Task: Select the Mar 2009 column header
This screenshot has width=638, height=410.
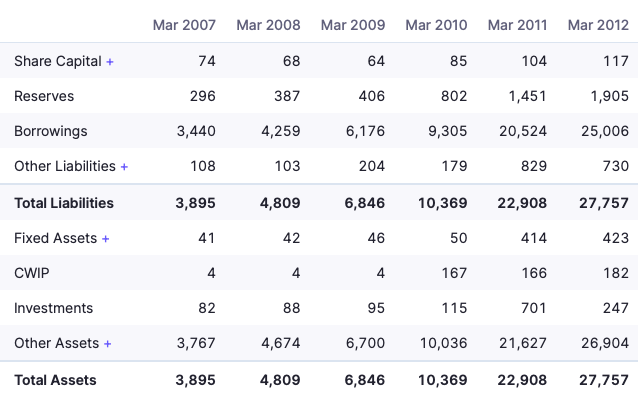Action: click(350, 24)
